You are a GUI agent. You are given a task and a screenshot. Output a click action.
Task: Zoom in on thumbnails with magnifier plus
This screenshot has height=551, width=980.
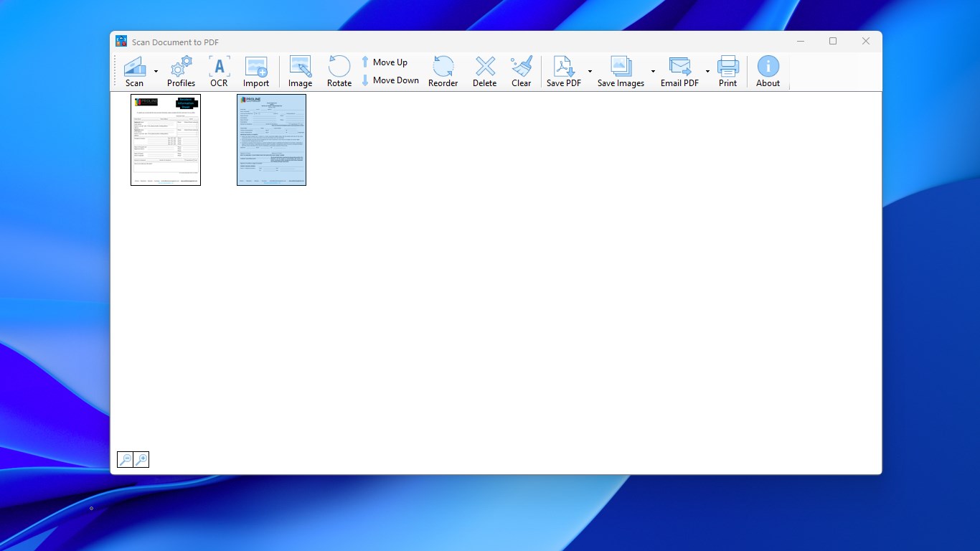(x=141, y=459)
